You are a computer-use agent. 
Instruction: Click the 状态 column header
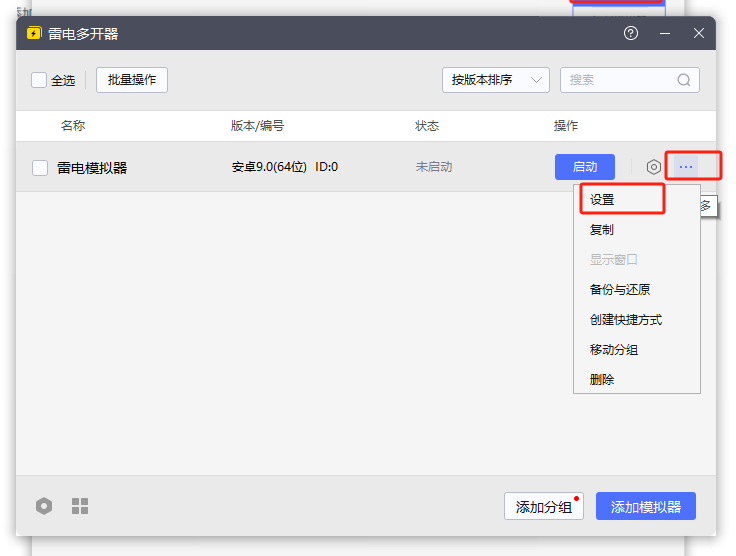pos(427,126)
